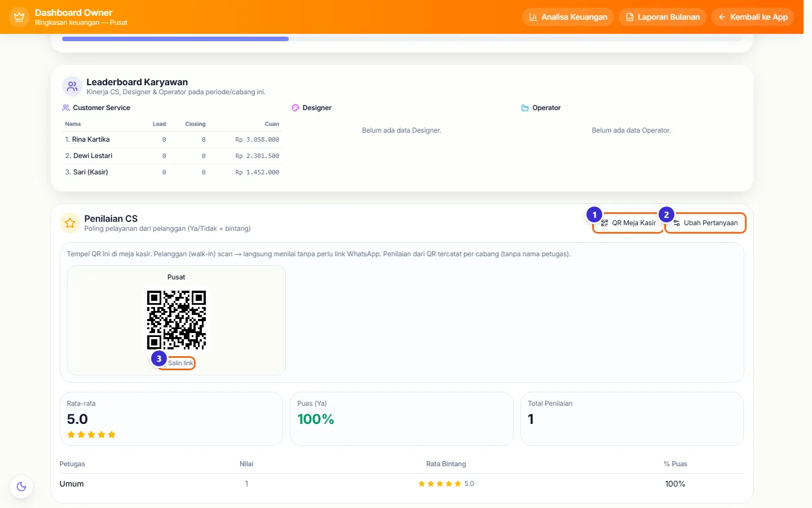Go back via Kembali ke App

pyautogui.click(x=753, y=17)
